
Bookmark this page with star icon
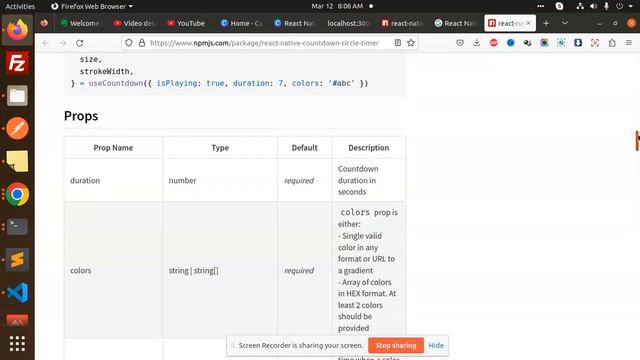coord(411,43)
